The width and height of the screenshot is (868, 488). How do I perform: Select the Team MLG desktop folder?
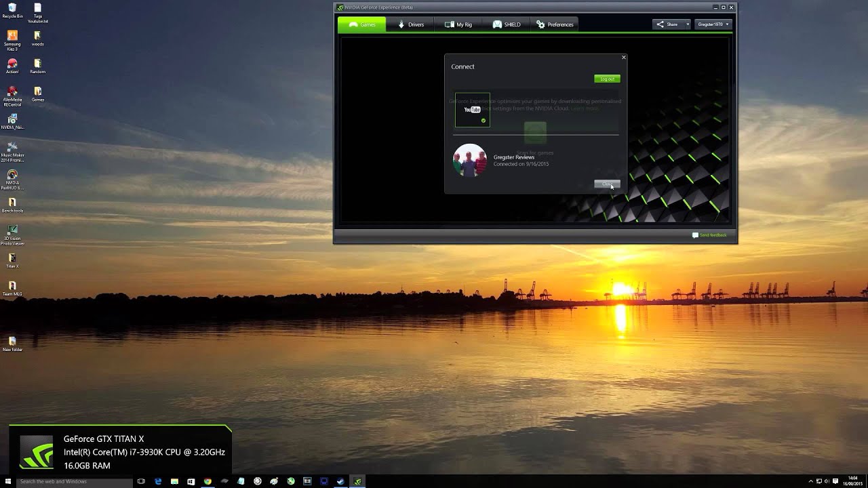point(12,289)
